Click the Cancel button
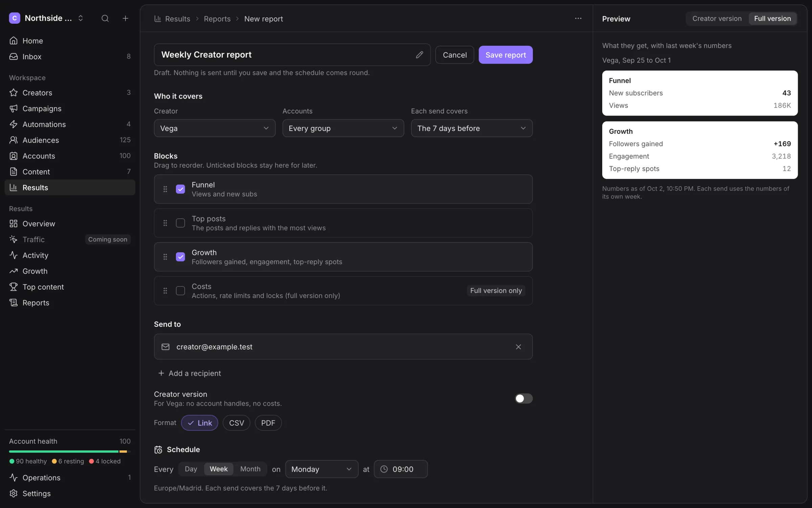The image size is (812, 508). coord(455,55)
